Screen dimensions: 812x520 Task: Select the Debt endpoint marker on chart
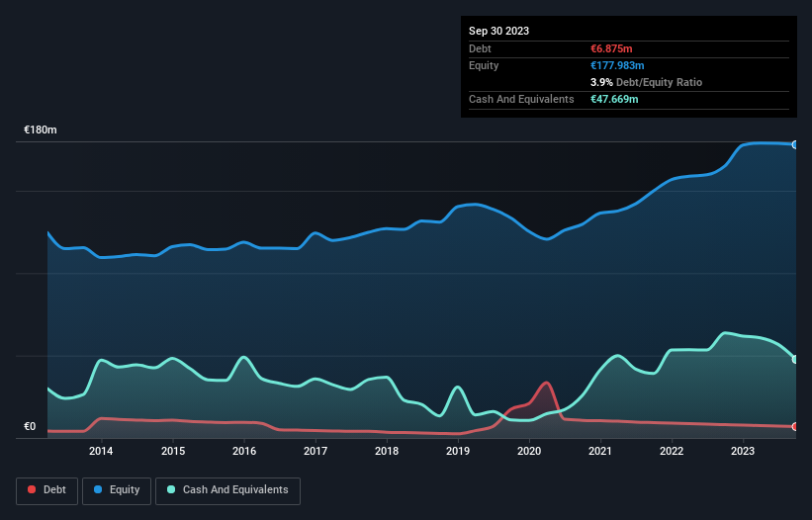pos(795,426)
